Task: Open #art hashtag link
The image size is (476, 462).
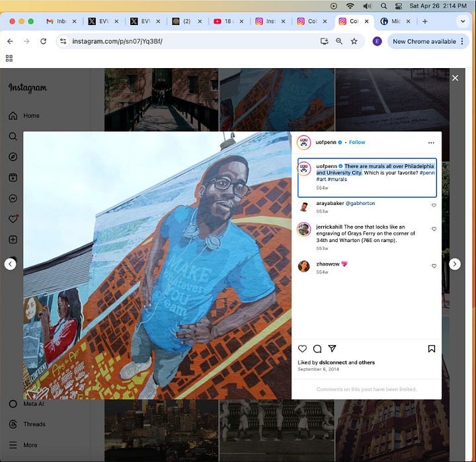Action: point(321,179)
